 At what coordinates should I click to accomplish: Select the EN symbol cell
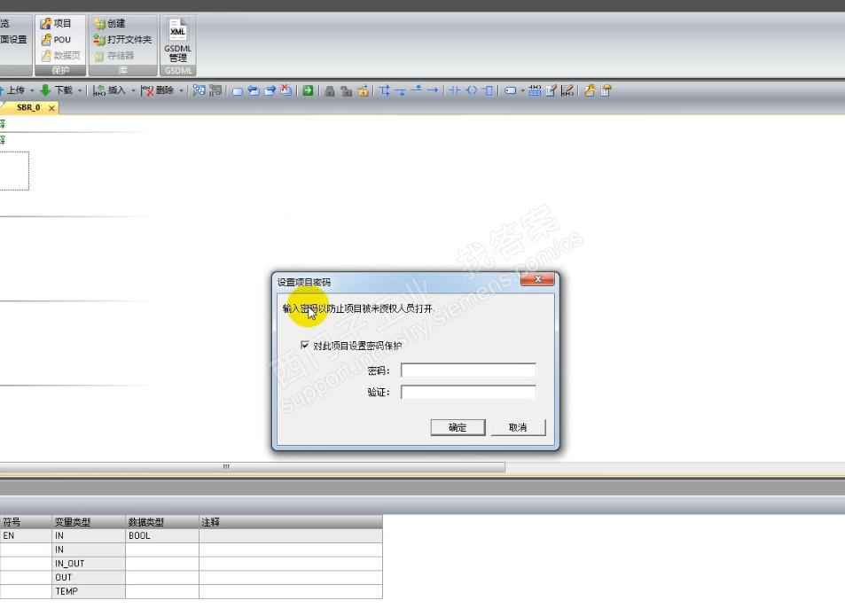tap(26, 535)
